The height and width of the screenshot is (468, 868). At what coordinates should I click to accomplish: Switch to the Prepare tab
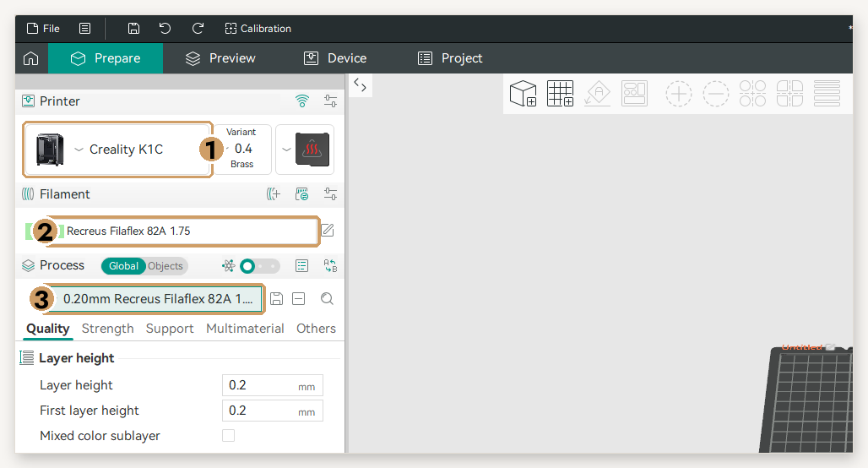coord(106,58)
